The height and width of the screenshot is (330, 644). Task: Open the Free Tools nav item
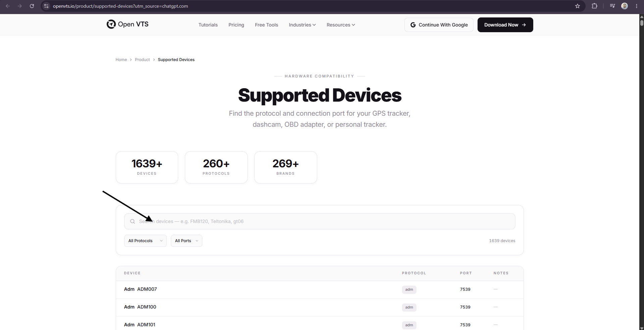pos(266,25)
